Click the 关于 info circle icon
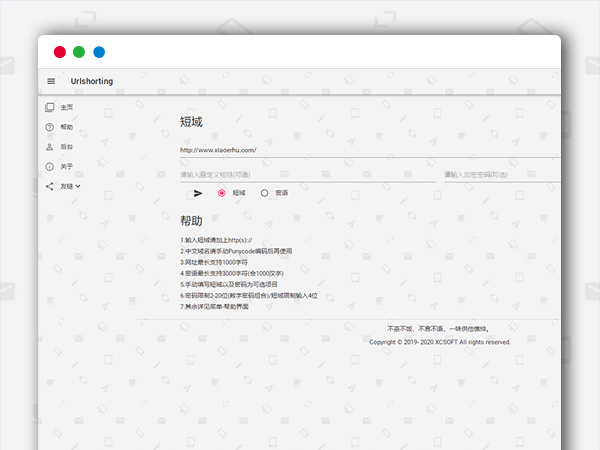 pyautogui.click(x=50, y=166)
